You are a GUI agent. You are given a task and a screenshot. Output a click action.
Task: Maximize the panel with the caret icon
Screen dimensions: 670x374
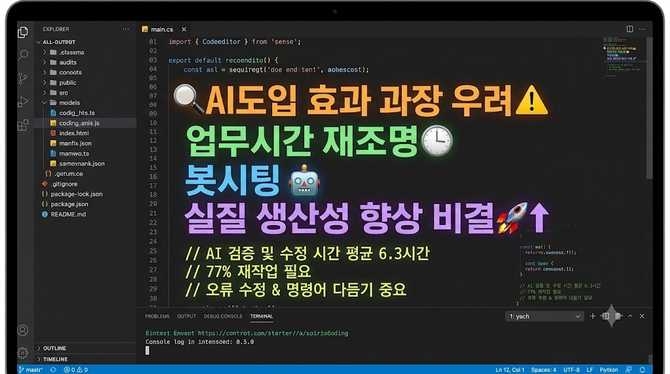[x=630, y=316]
